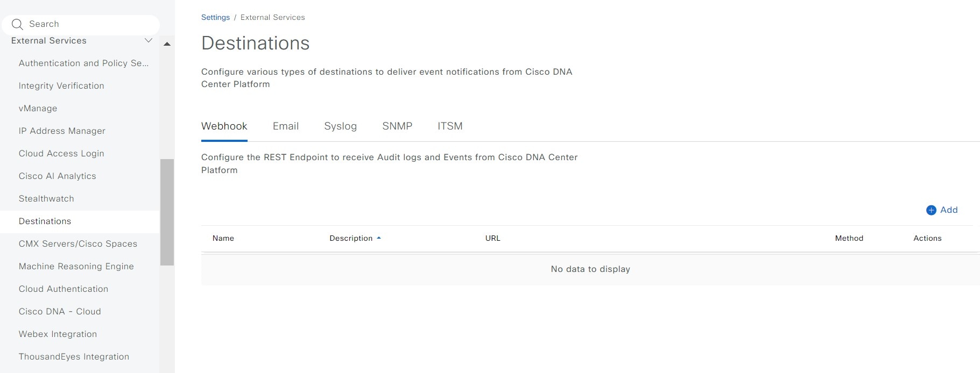Open the Syslog tab

point(340,126)
